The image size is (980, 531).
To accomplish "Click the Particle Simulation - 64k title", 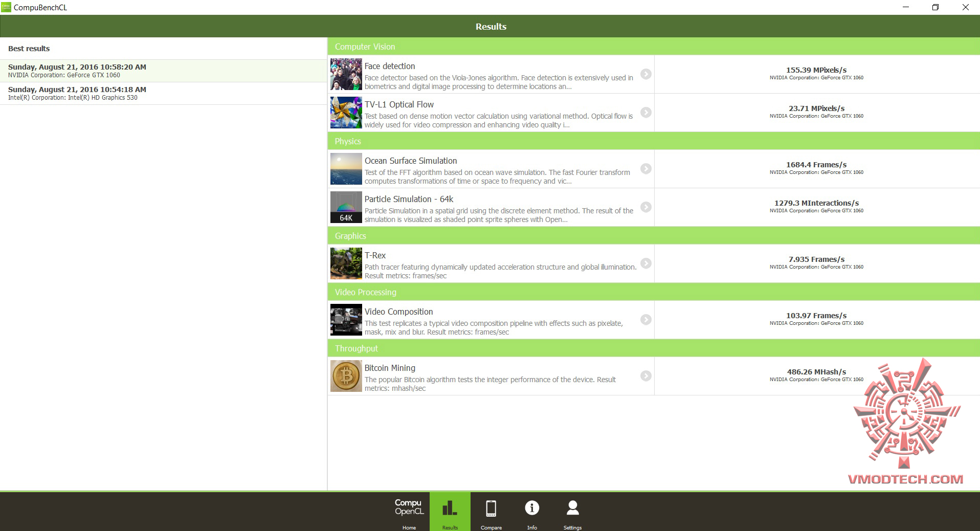I will [x=409, y=199].
